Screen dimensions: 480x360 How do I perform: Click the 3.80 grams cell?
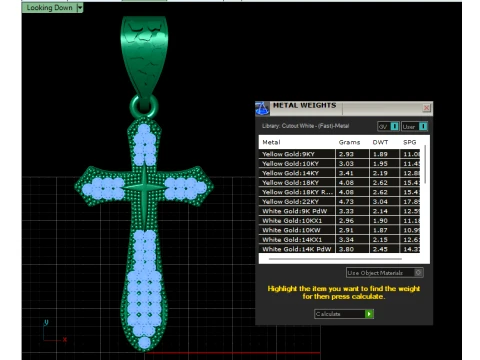click(353, 249)
